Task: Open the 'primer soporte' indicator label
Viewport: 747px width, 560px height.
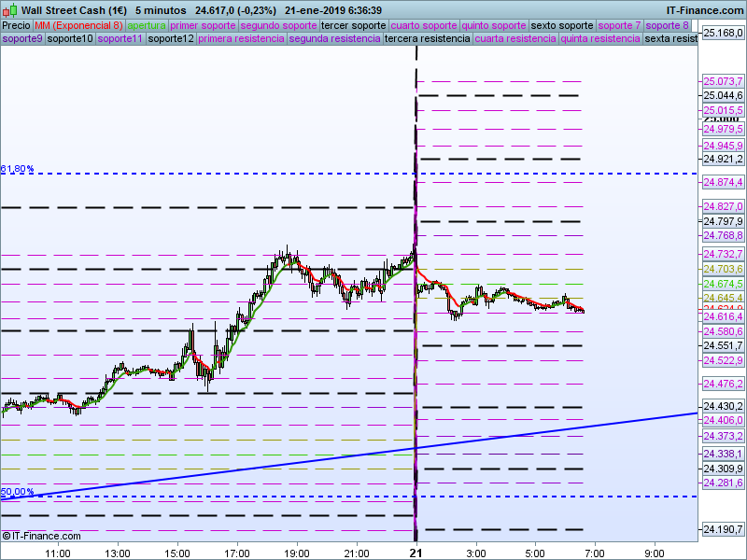Action: 203,25
